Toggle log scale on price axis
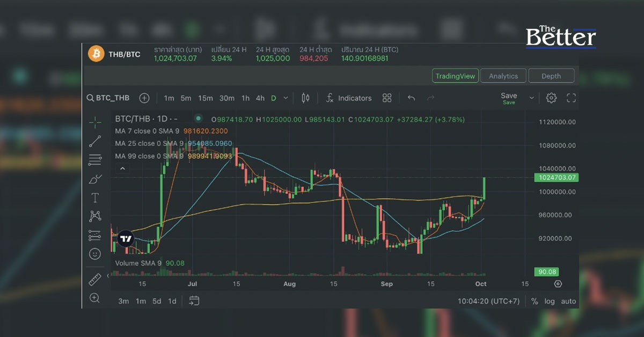Image resolution: width=644 pixels, height=337 pixels. [550, 301]
